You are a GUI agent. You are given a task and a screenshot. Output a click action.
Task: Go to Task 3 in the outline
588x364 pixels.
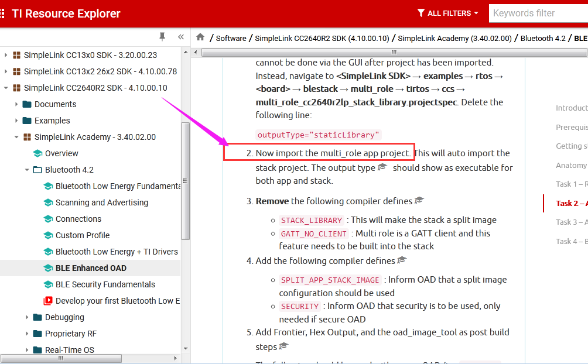572,222
